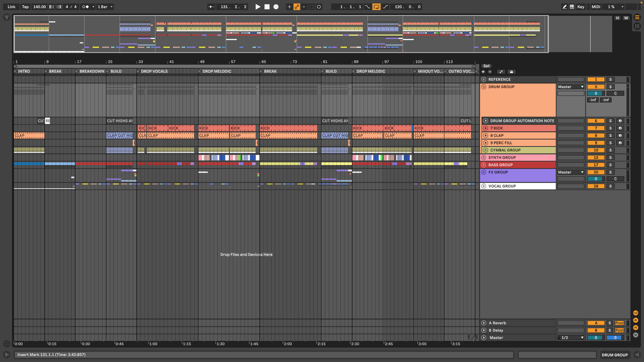Adjust DRUM GROUP volume slider

pyautogui.click(x=596, y=94)
